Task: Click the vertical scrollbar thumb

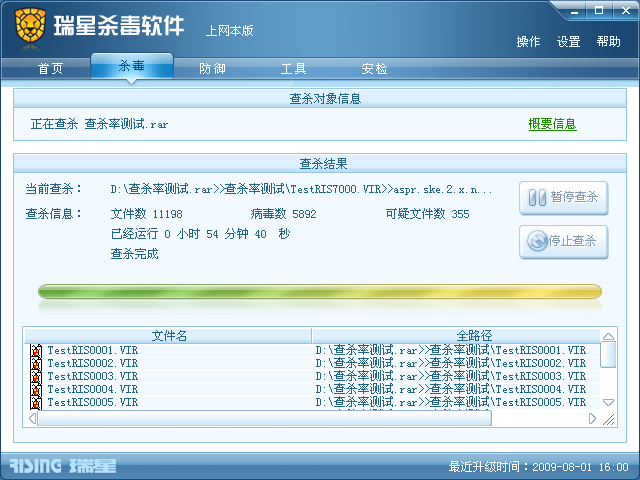Action: pos(608,355)
